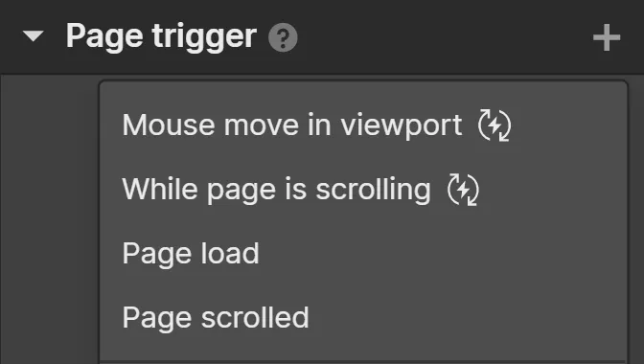Image resolution: width=644 pixels, height=364 pixels.
Task: Collapse the Page trigger section triangle
Action: [x=34, y=36]
